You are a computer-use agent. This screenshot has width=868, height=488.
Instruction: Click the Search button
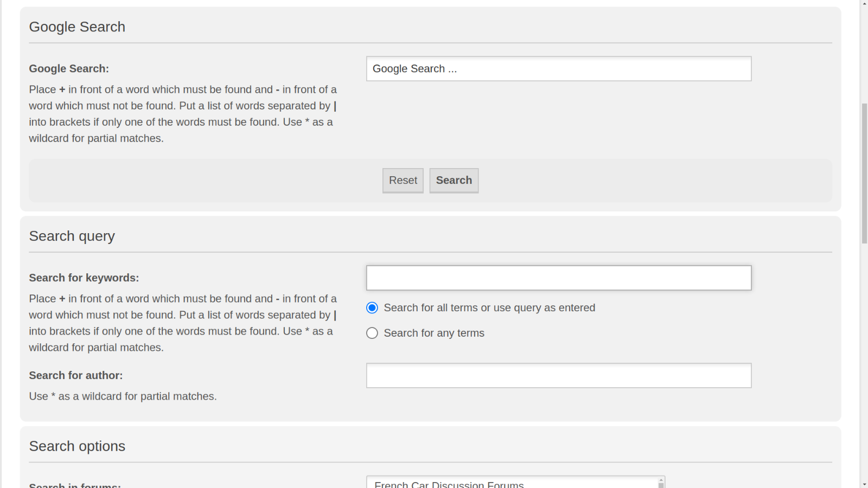tap(454, 181)
